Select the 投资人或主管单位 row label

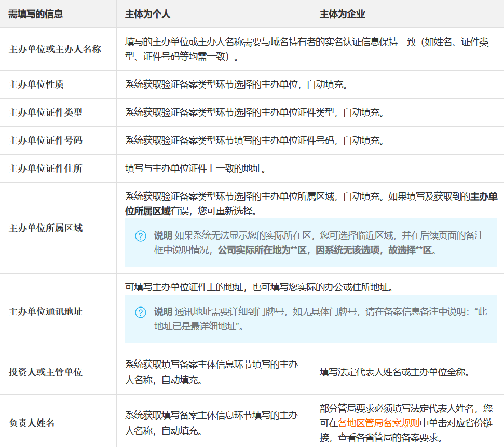(46, 372)
